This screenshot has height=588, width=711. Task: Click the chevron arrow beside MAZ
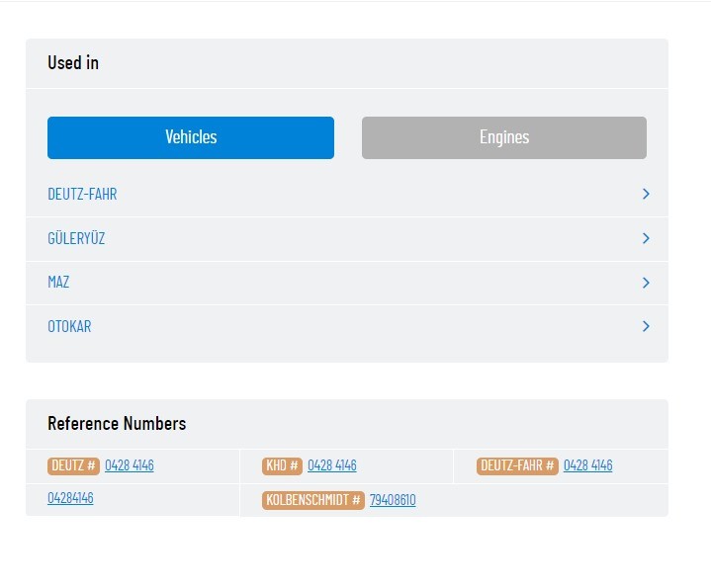[x=646, y=283]
